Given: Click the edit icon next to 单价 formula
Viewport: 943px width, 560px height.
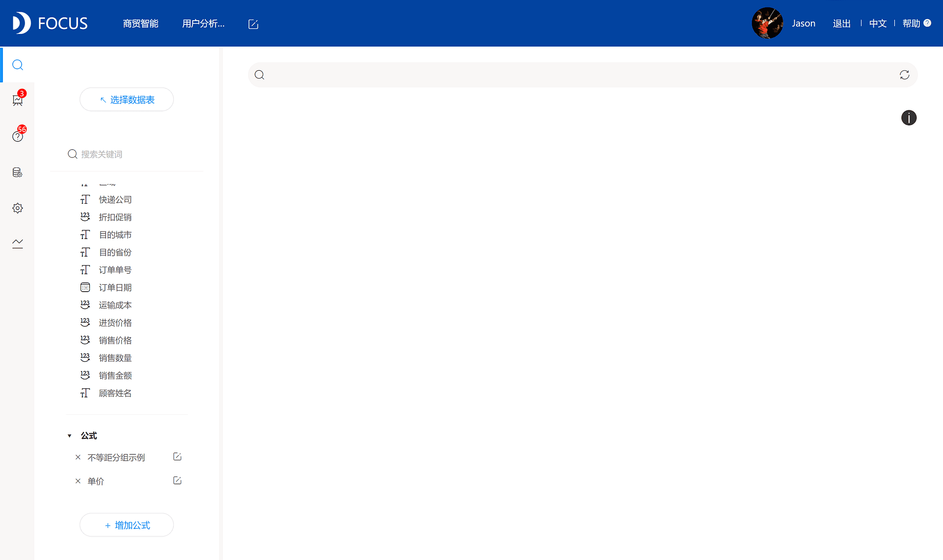Looking at the screenshot, I should (177, 480).
